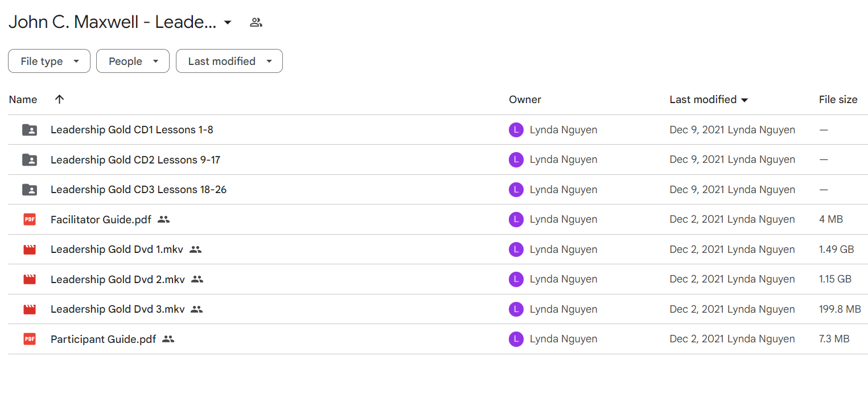Viewport: 868px width, 401px height.
Task: Click Lynda Nguyen avatar in Leadership Gold CD2 row
Action: pos(516,159)
